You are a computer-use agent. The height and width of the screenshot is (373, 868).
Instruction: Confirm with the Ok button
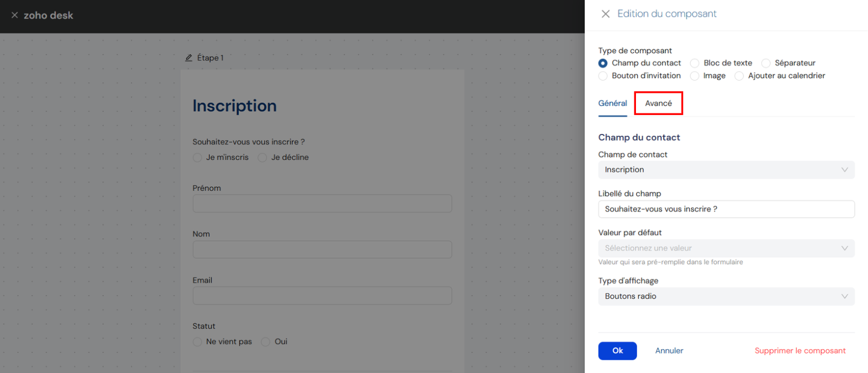point(618,351)
